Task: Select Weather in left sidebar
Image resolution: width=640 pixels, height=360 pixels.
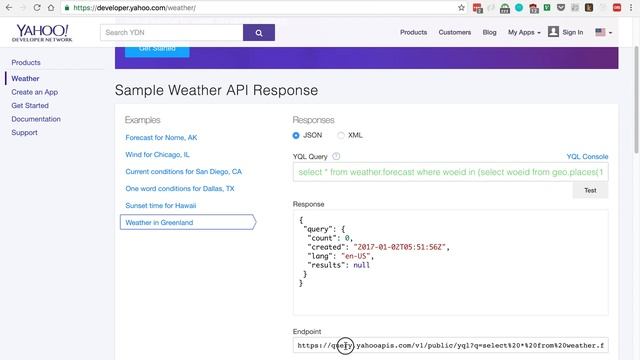Action: [x=25, y=78]
